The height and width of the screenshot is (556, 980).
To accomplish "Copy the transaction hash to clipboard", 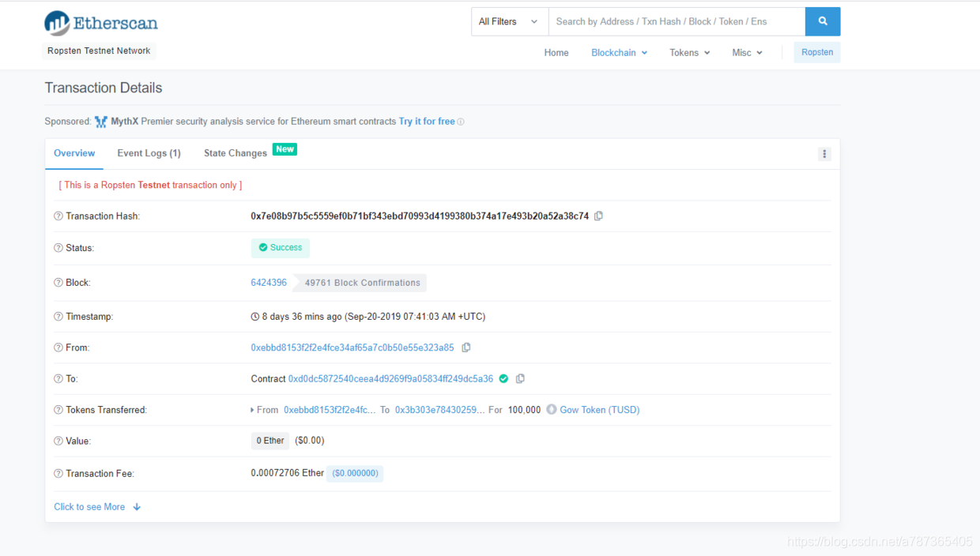I will [598, 216].
